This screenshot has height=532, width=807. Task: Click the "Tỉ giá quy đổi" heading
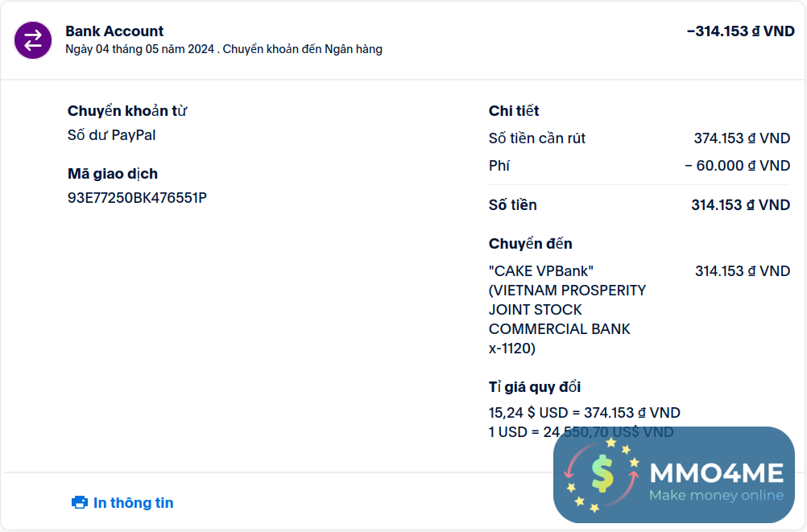535,387
